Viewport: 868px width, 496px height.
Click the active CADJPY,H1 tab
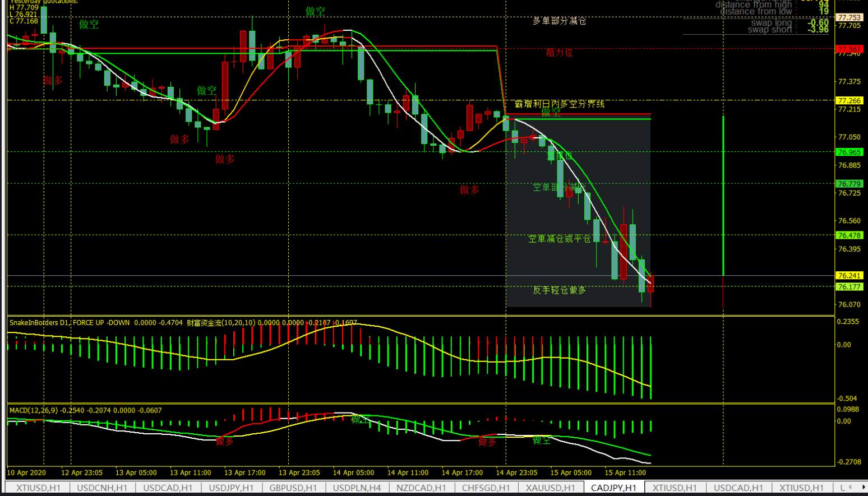pyautogui.click(x=614, y=488)
